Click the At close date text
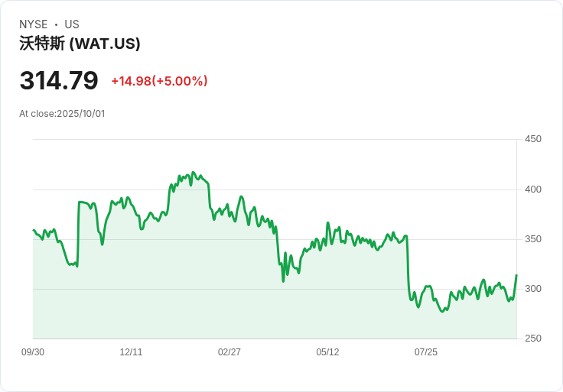 click(62, 114)
